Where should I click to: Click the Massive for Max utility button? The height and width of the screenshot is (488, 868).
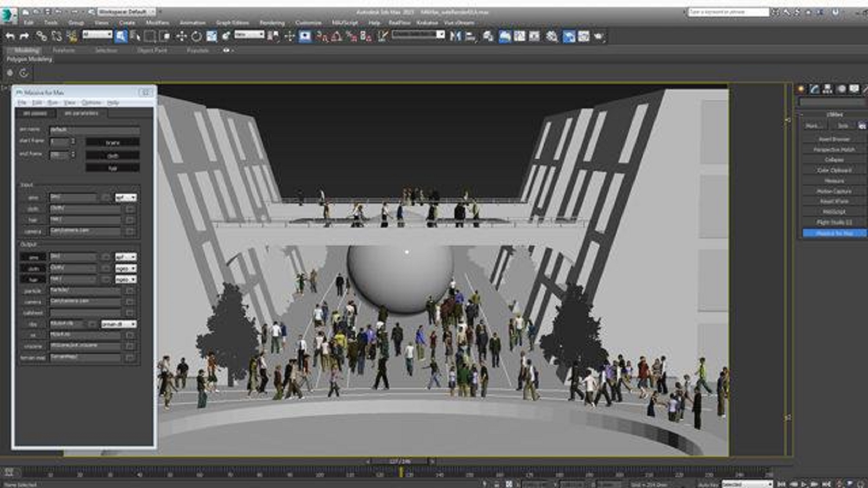[x=834, y=233]
